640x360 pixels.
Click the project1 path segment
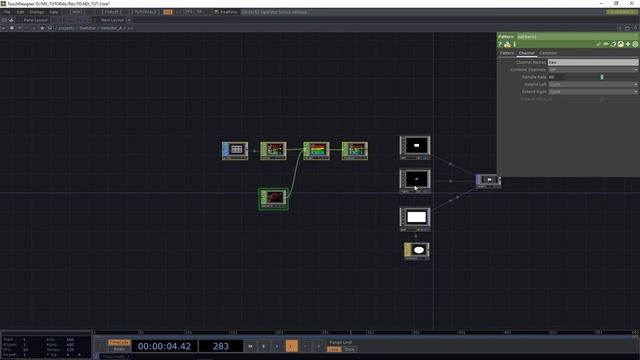(66, 28)
